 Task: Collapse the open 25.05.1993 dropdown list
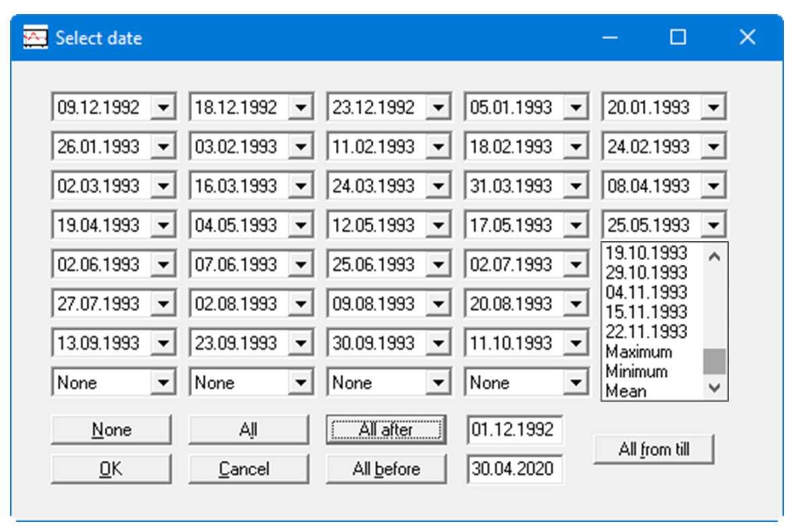pyautogui.click(x=714, y=226)
